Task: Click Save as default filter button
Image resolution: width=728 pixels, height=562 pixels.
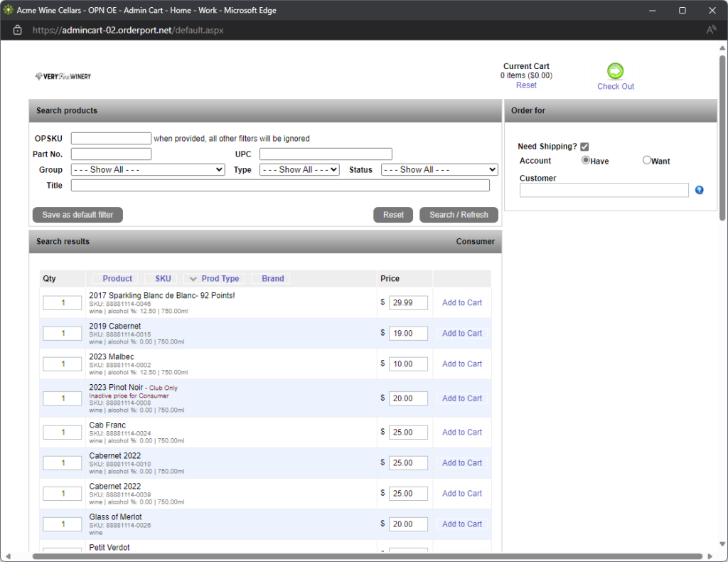Action: (x=77, y=215)
